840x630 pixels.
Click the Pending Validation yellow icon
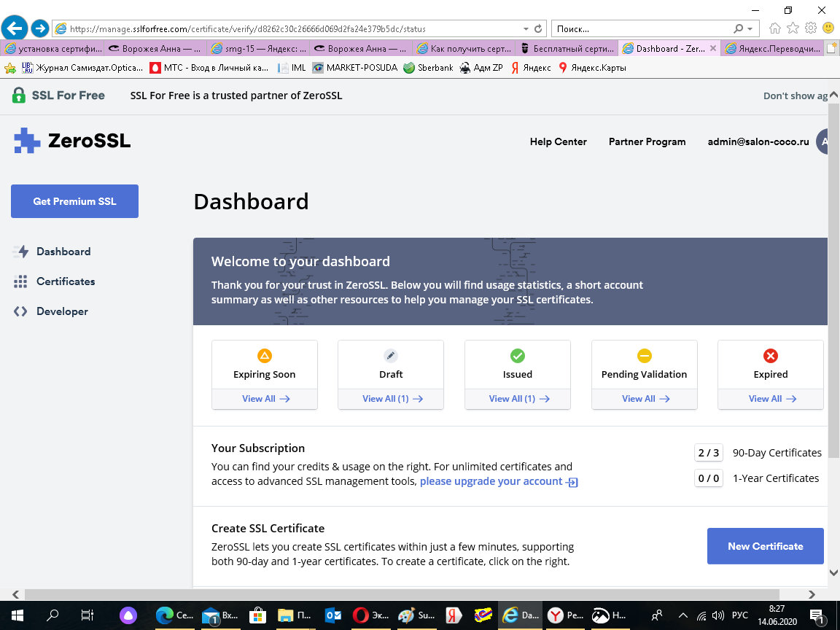tap(645, 356)
